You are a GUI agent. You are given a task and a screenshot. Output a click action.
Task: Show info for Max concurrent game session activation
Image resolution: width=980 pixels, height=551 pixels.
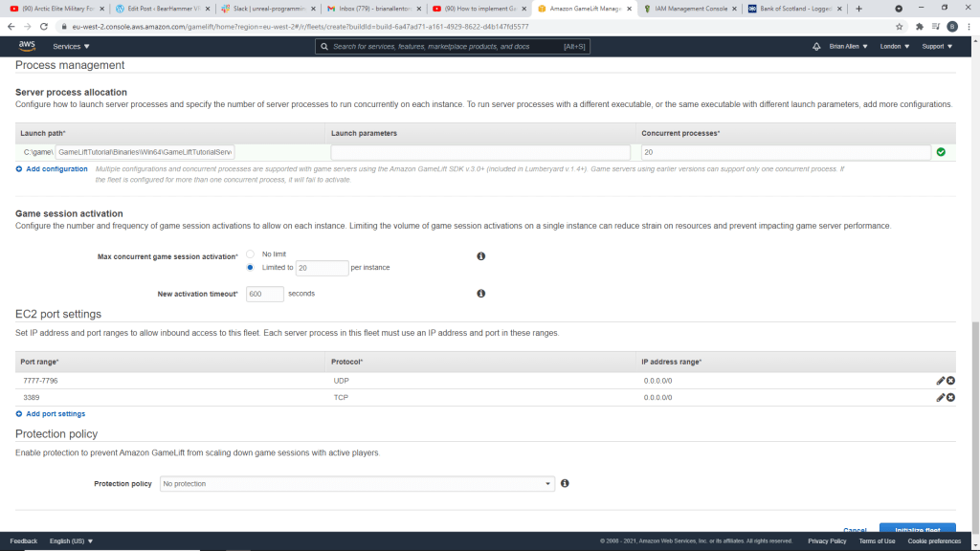[480, 256]
